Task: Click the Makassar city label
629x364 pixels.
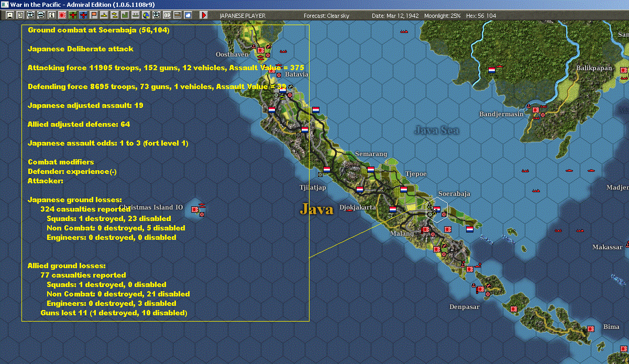Action: (608, 247)
